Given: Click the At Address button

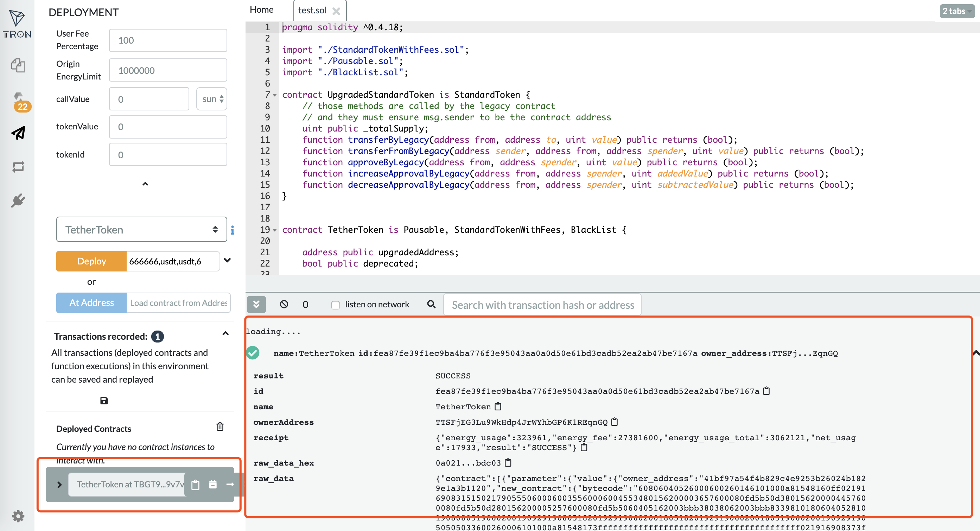Looking at the screenshot, I should [91, 303].
